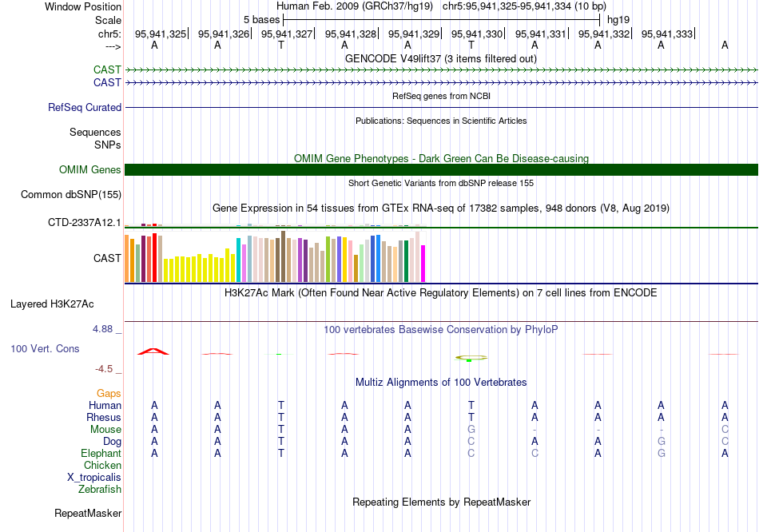Open the RefSeq Curated track label

[x=84, y=108]
